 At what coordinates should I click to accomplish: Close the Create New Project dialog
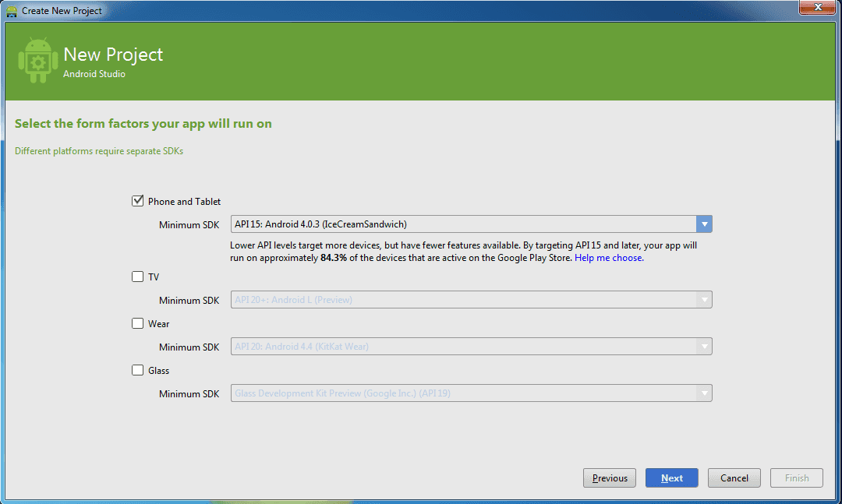pos(817,7)
